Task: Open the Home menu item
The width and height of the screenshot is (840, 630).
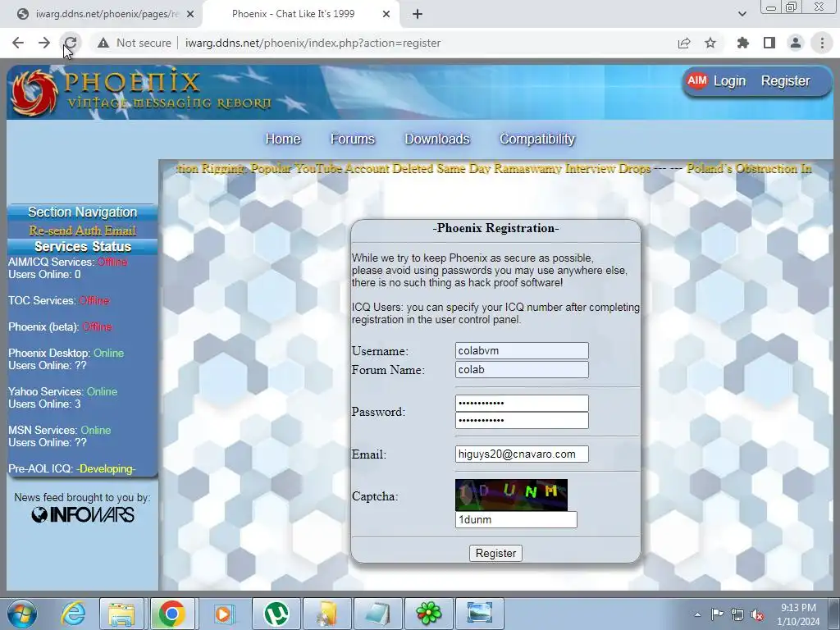Action: pos(283,139)
